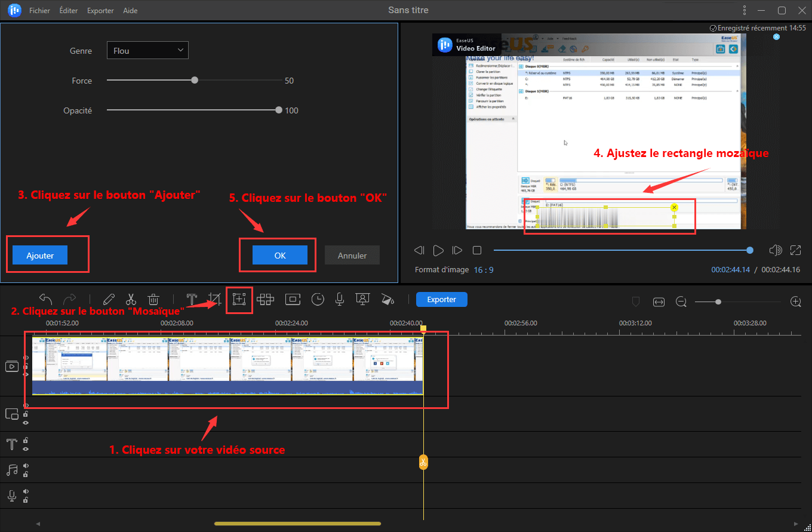This screenshot has width=812, height=532.
Task: Click the microphone voiceover icon in toolbar
Action: [x=339, y=300]
